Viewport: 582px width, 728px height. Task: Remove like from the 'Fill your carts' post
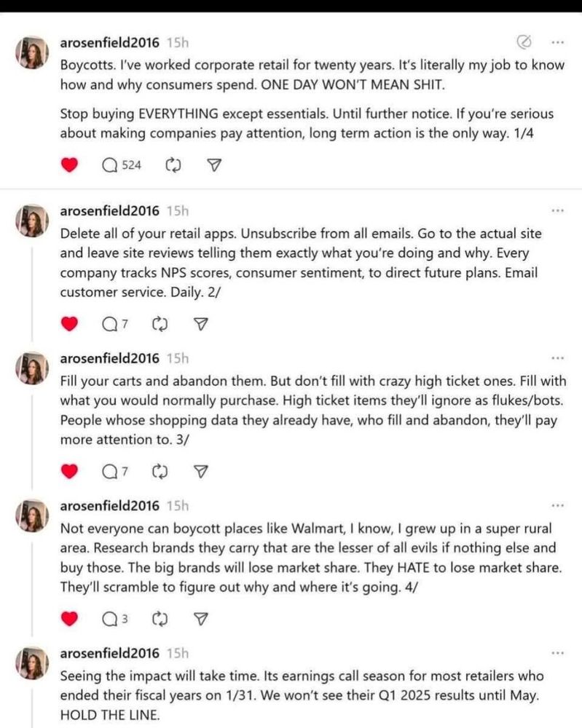point(69,471)
